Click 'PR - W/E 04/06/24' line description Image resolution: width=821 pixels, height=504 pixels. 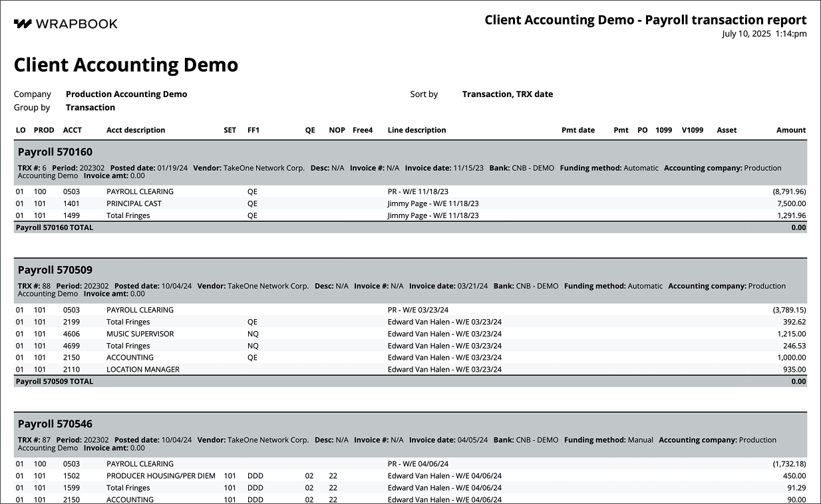pyautogui.click(x=418, y=464)
